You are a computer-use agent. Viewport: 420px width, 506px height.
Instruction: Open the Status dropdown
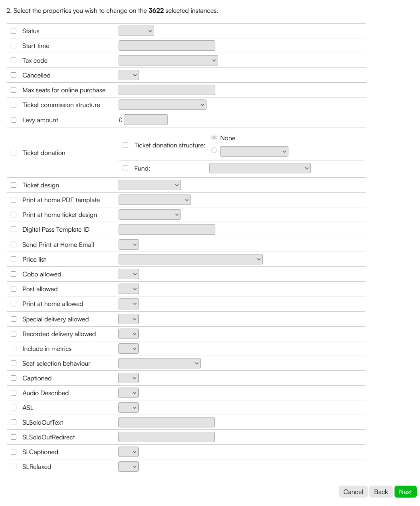point(136,31)
